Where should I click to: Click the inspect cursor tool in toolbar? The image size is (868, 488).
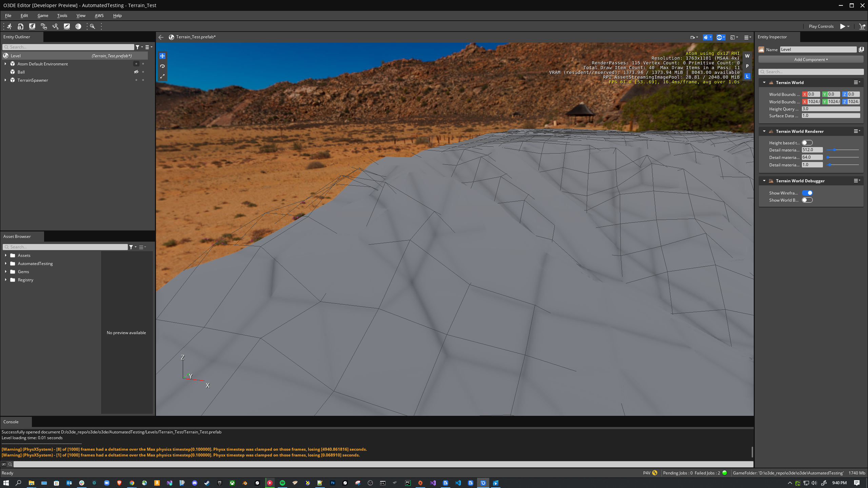92,26
